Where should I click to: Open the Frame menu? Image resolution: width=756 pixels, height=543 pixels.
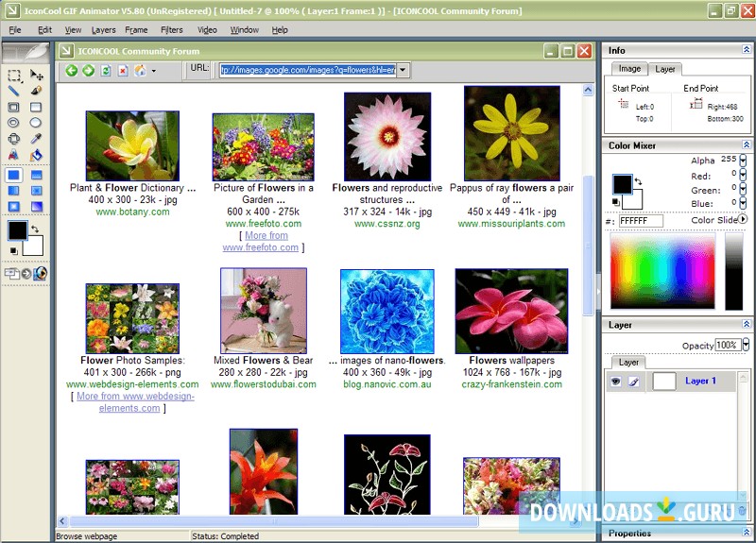point(136,30)
